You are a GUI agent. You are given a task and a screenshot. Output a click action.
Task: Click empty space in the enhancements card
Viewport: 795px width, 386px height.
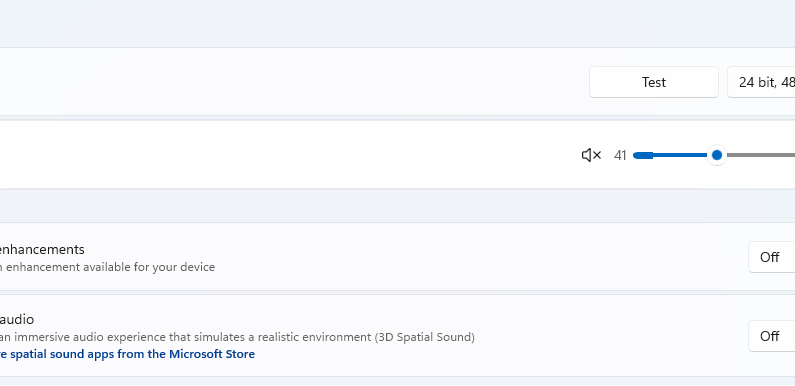456,257
